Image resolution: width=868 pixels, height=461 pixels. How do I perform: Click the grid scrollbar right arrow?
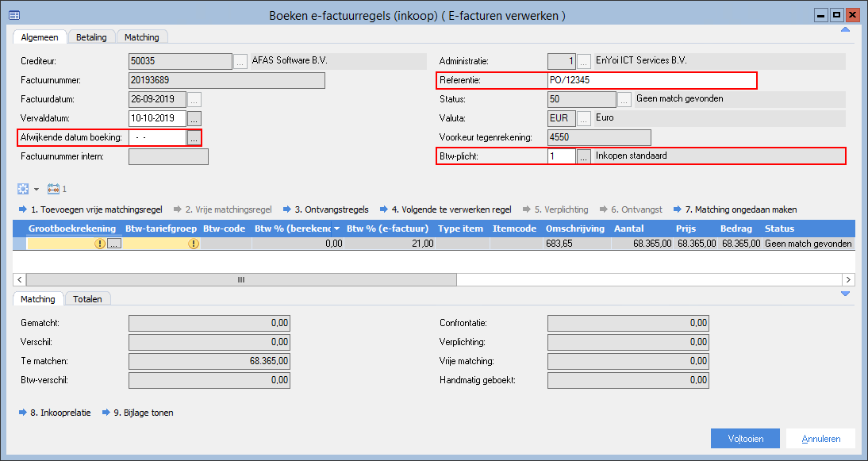tap(848, 280)
